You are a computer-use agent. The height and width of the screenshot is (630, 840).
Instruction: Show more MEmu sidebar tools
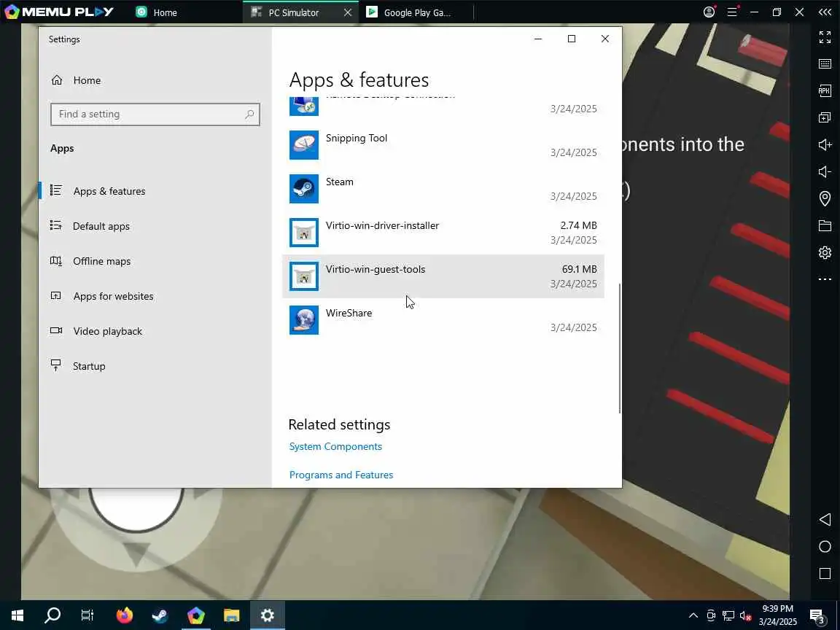pos(825,279)
